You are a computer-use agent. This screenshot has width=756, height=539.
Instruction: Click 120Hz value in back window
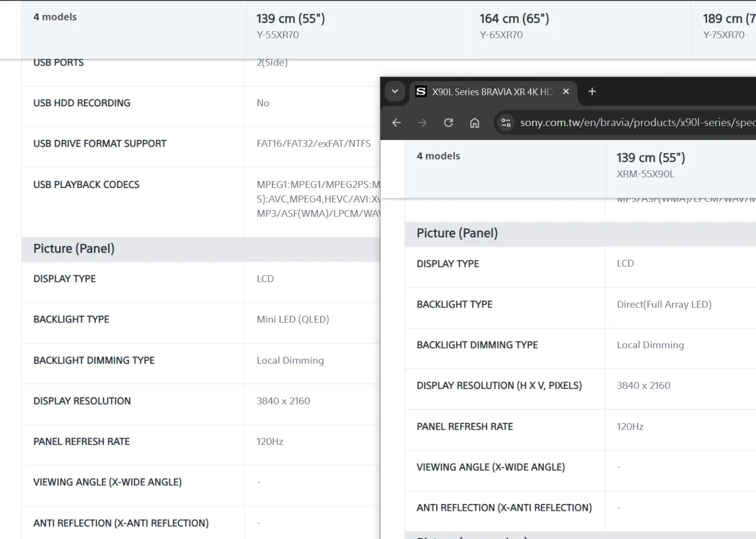tap(270, 442)
